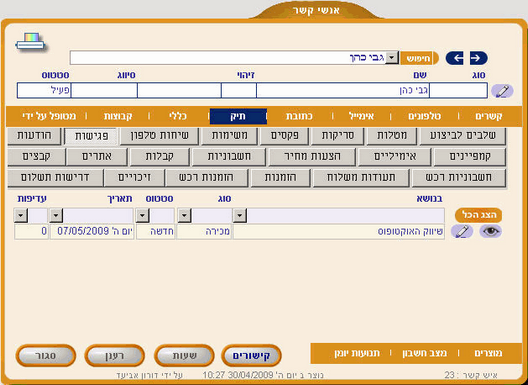Viewport: 528px width, 385px height.
Task: Open the שלבים לביצוע section
Action: click(463, 136)
